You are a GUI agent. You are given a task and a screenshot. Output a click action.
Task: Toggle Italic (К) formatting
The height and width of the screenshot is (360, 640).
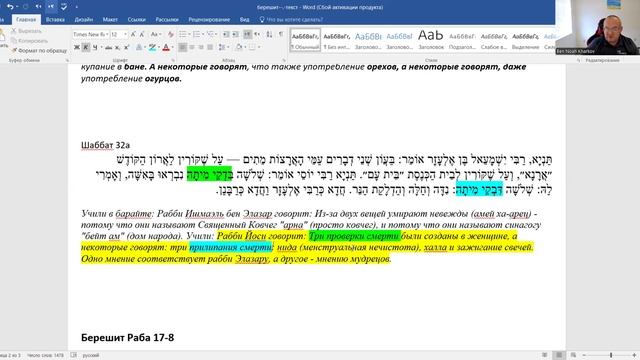[86, 47]
